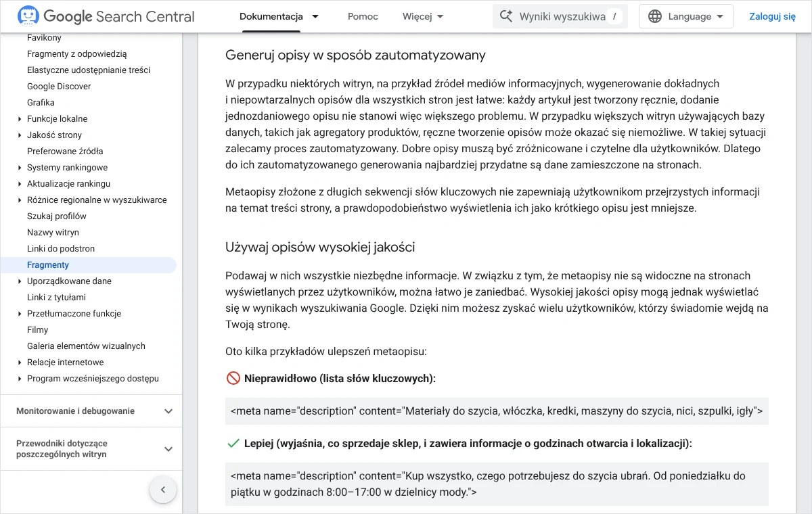
Task: Expand Aktualizacje rankingu section
Action: pyautogui.click(x=20, y=184)
